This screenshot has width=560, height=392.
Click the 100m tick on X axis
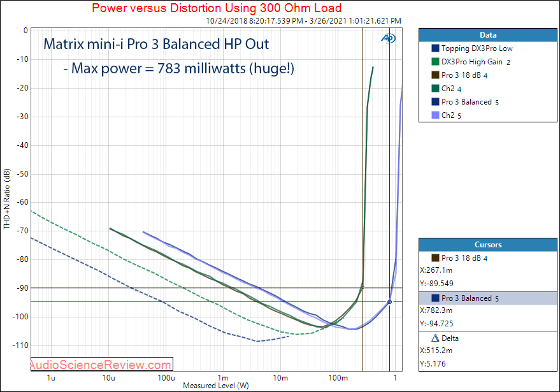(338, 378)
